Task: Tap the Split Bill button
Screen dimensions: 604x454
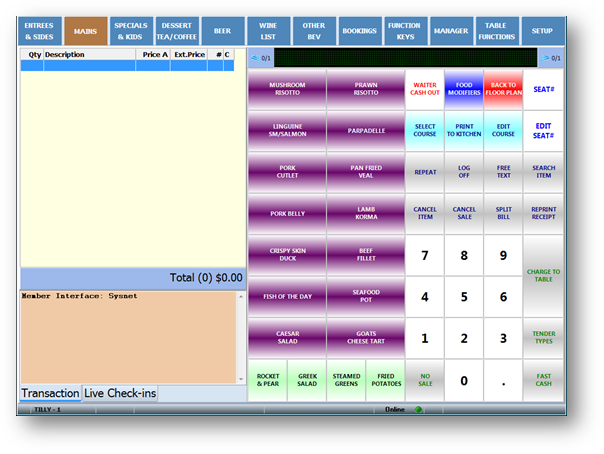Action: click(x=503, y=213)
